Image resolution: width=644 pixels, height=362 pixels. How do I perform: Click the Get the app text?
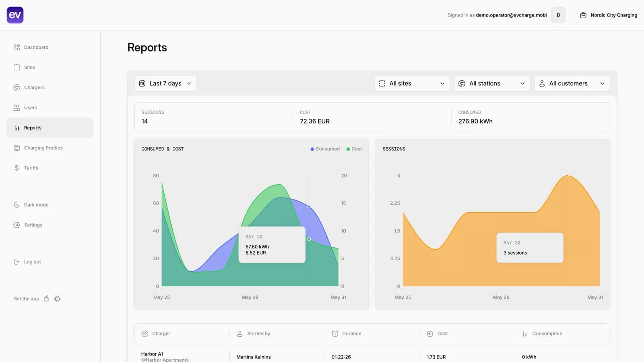pyautogui.click(x=26, y=298)
